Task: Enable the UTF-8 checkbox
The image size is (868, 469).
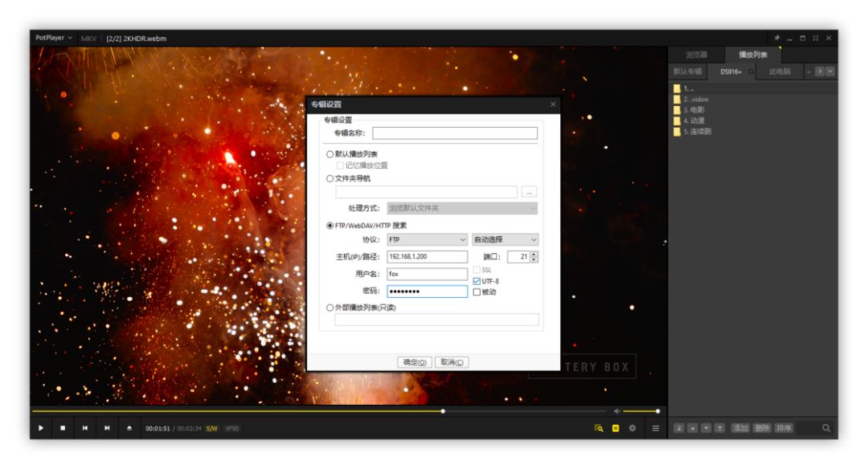Action: 477,282
